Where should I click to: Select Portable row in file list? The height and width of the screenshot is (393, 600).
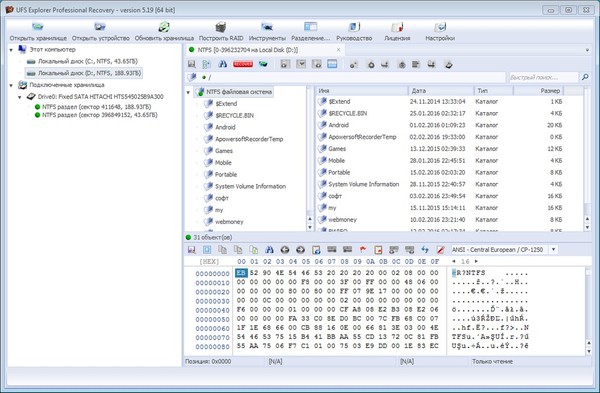(440, 173)
